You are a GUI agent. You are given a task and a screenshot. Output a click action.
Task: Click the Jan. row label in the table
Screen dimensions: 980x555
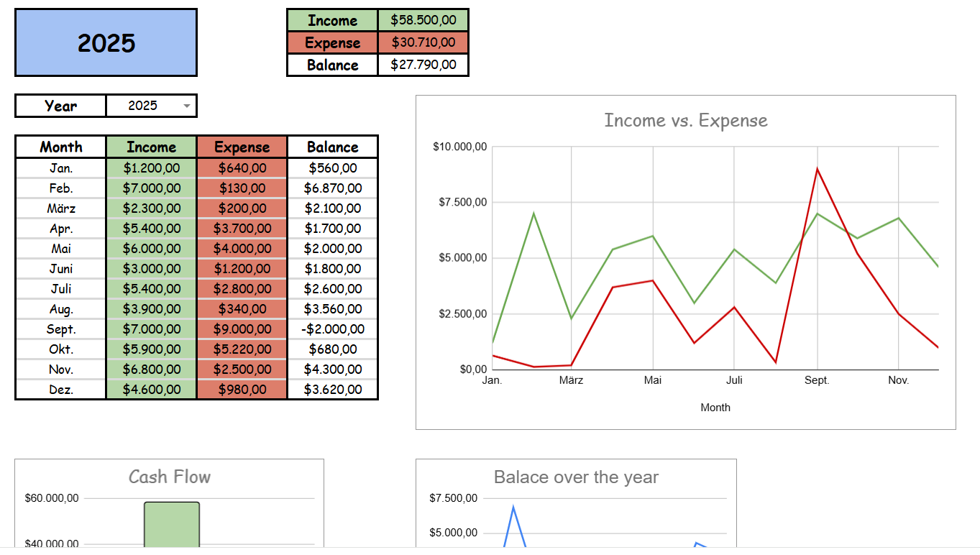(61, 168)
